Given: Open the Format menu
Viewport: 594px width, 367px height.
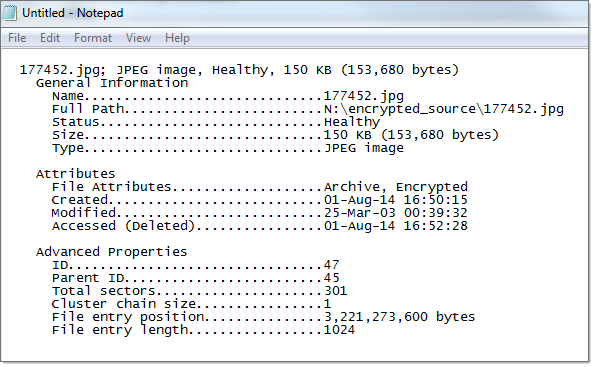Looking at the screenshot, I should pyautogui.click(x=93, y=38).
